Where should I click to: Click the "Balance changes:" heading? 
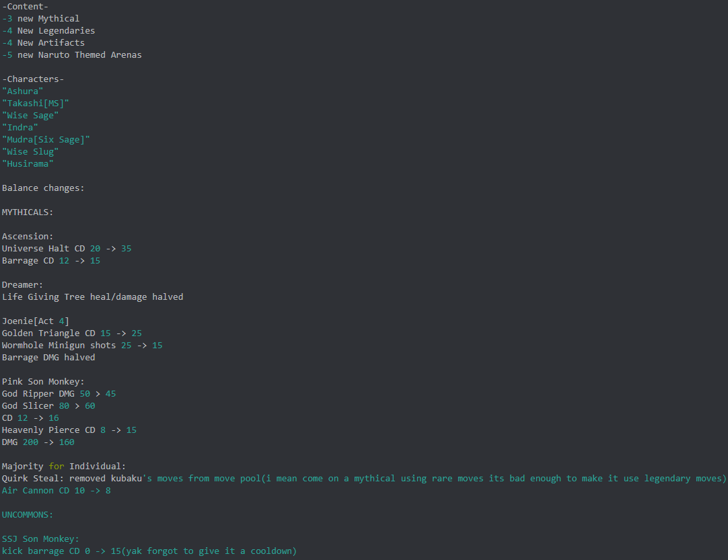(43, 188)
